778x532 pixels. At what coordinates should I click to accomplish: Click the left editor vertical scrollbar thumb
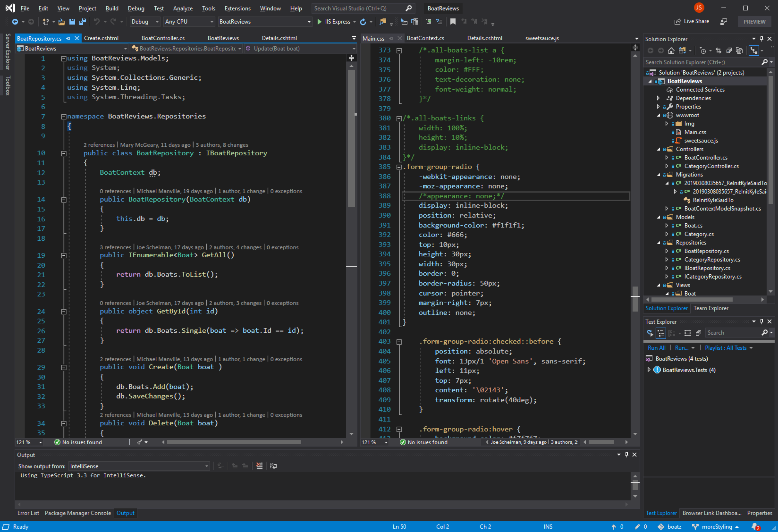pyautogui.click(x=351, y=138)
